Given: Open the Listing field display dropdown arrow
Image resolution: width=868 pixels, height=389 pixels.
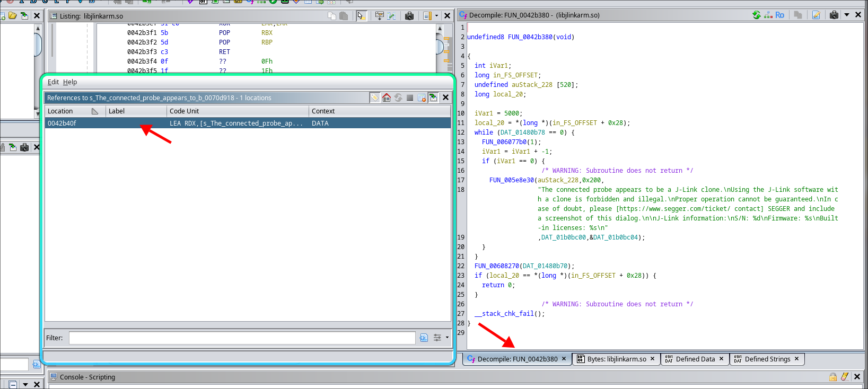Looking at the screenshot, I should pos(436,16).
